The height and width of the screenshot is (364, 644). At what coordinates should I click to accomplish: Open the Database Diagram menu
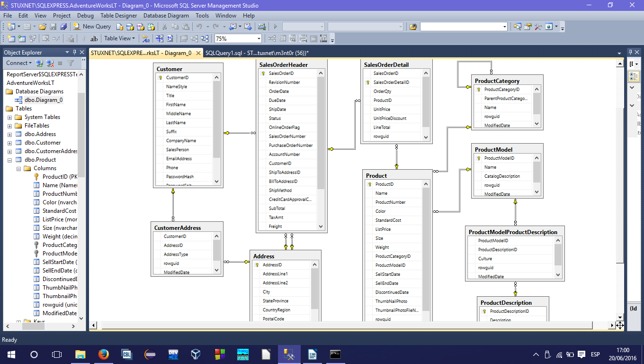[x=166, y=15]
